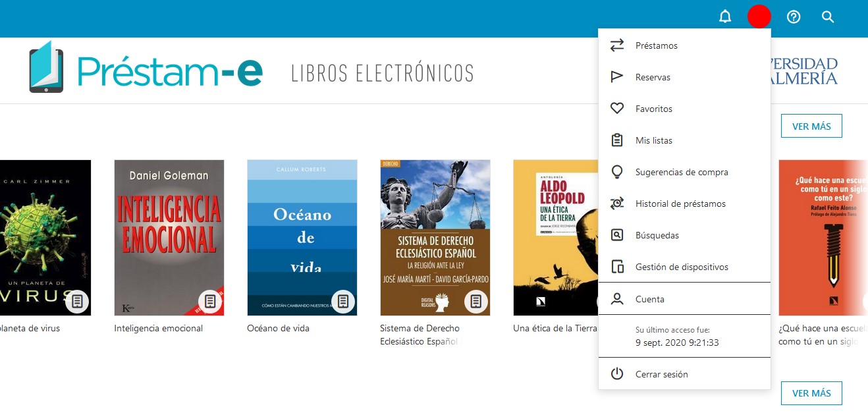868x413 pixels.
Task: Click the Cuenta person icon
Action: click(617, 299)
